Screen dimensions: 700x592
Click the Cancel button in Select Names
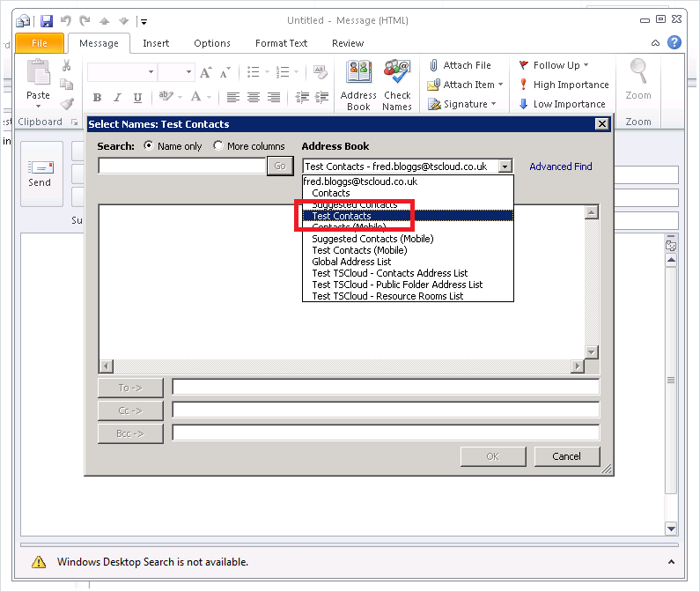tap(567, 456)
